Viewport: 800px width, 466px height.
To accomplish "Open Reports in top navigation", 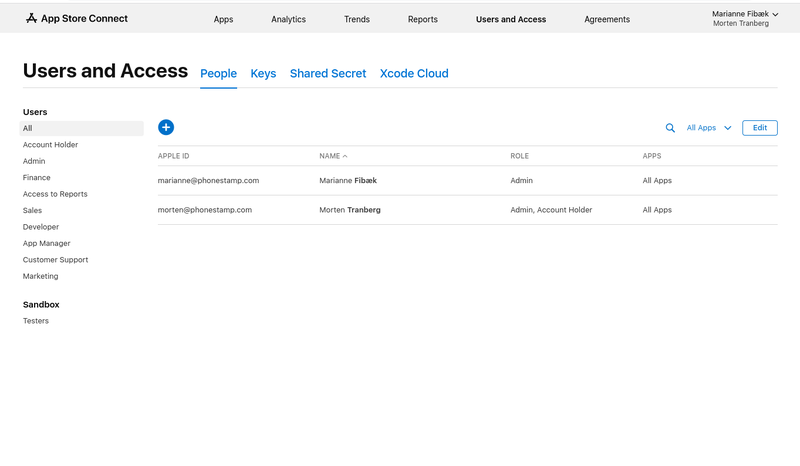I will click(x=422, y=19).
